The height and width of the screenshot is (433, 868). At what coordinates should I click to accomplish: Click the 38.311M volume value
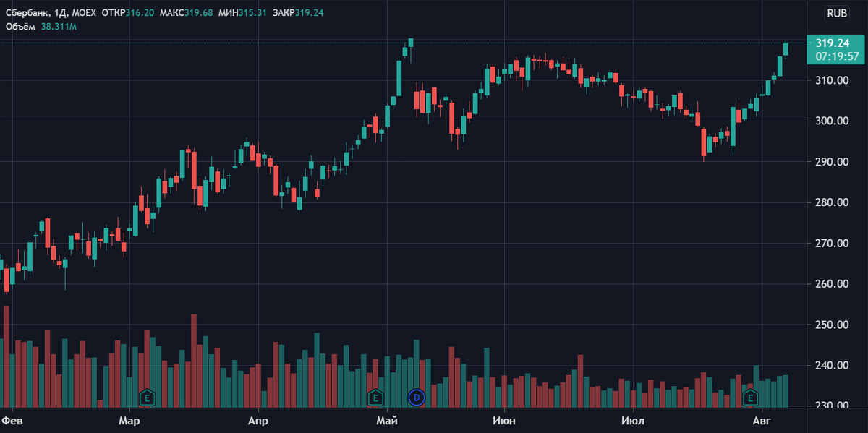tap(59, 27)
